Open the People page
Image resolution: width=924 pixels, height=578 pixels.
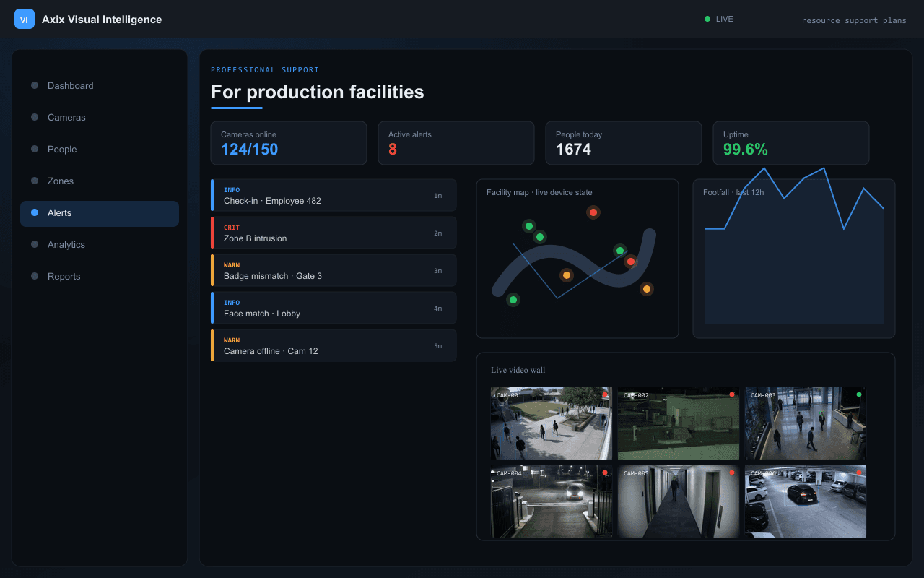(x=100, y=149)
